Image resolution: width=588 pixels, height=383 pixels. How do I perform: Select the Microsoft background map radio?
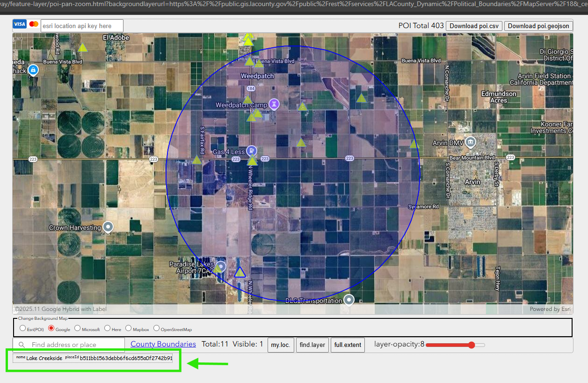78,329
